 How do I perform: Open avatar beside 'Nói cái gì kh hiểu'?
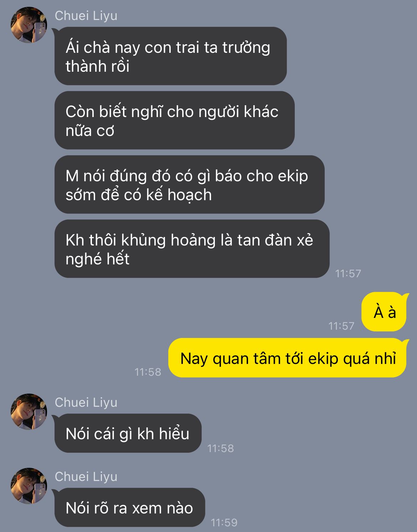pos(29,411)
